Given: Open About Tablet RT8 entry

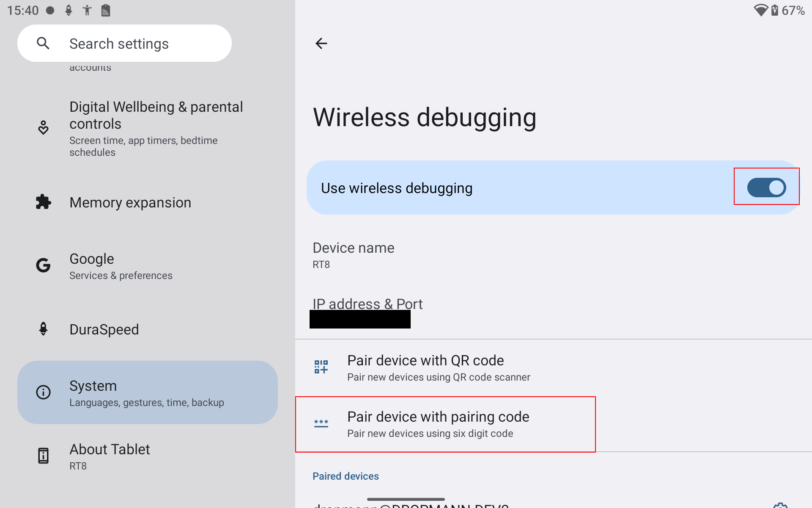Looking at the screenshot, I should click(110, 456).
